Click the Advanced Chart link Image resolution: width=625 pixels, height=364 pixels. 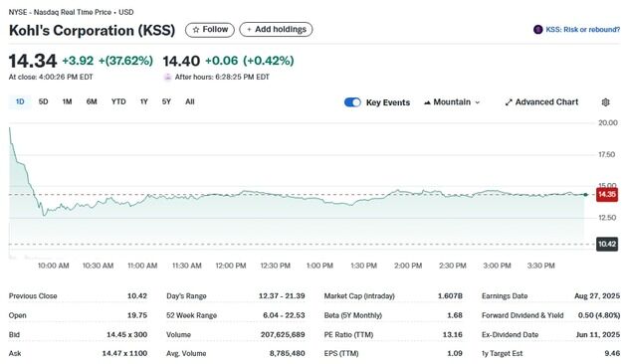click(x=546, y=102)
